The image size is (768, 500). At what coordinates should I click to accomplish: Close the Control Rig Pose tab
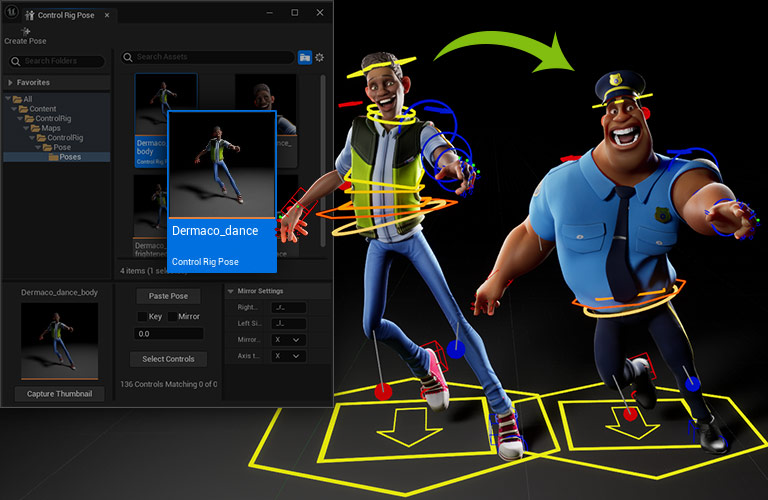(x=107, y=15)
